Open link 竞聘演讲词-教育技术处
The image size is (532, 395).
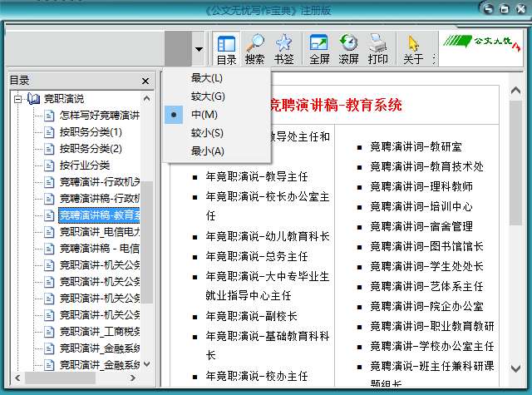426,166
